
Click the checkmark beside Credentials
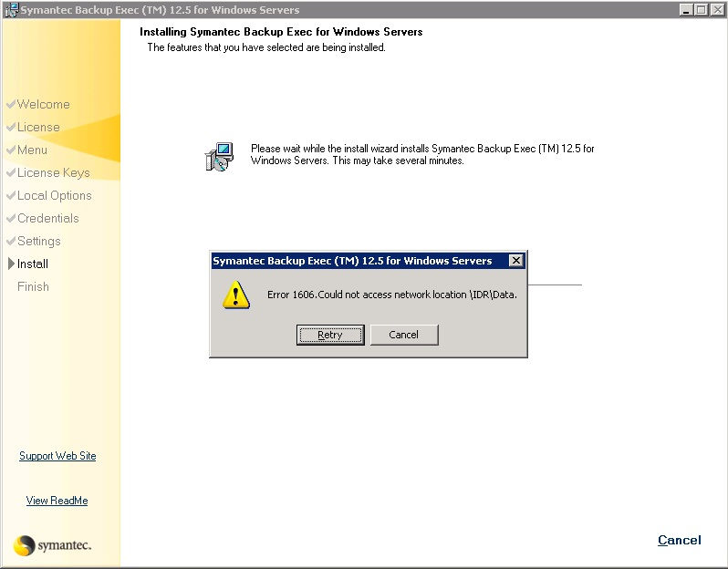(11, 218)
